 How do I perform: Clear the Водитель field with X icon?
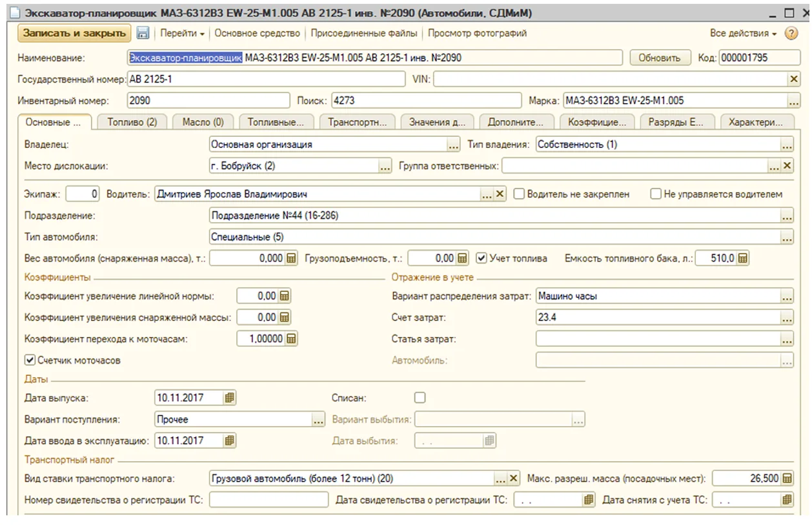pos(500,194)
